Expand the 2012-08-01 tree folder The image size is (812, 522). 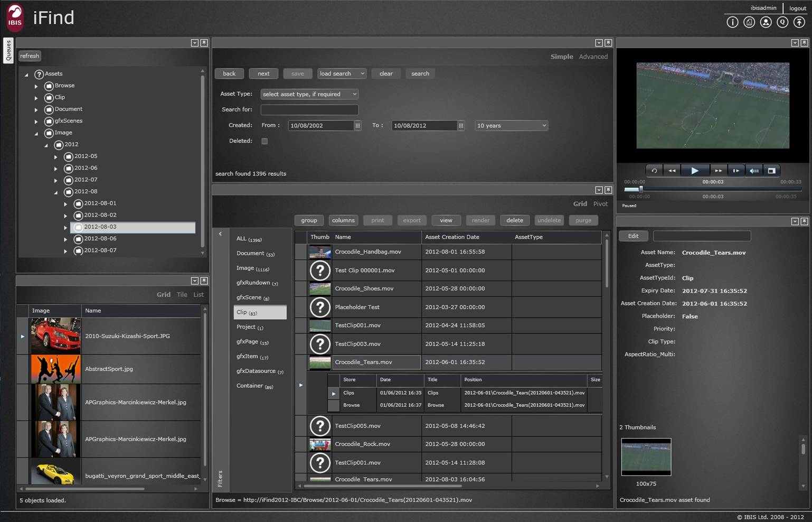click(65, 204)
